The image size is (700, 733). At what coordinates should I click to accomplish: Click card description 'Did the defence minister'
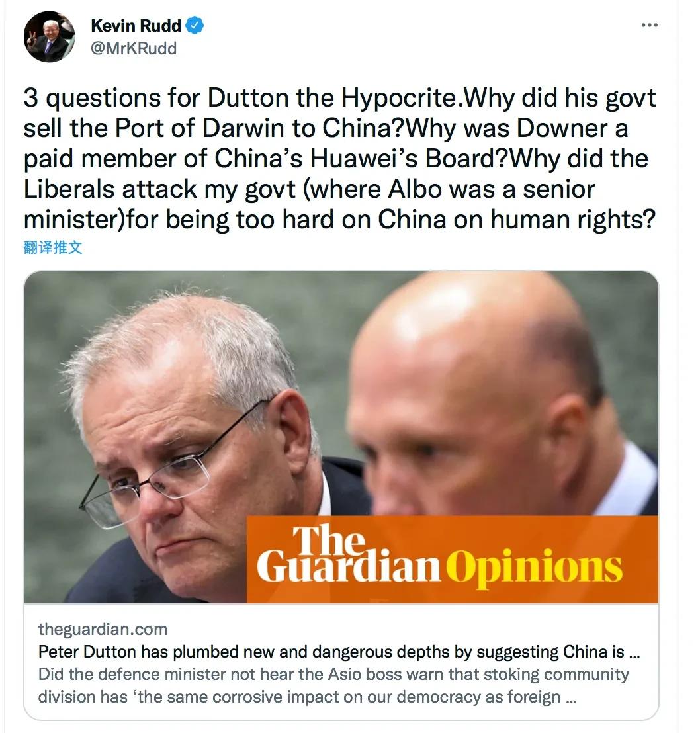click(333, 685)
